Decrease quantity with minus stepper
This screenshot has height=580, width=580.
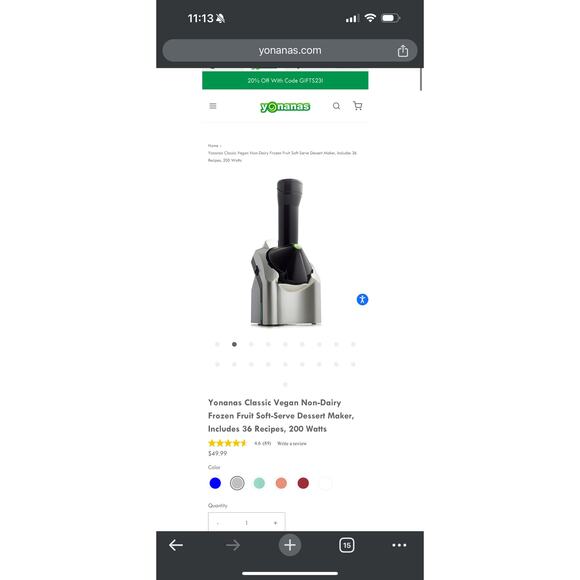click(x=218, y=523)
